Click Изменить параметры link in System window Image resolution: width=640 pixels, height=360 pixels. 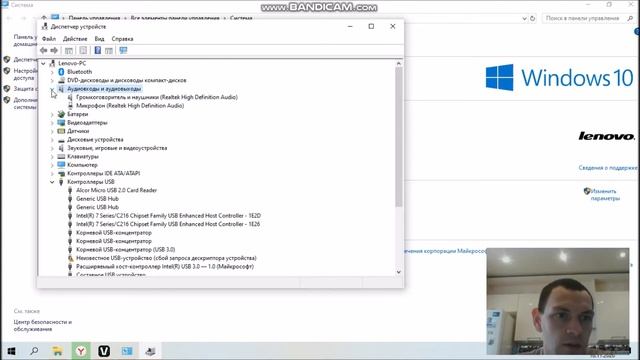click(605, 195)
